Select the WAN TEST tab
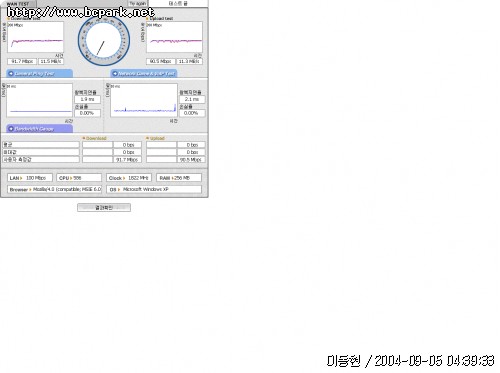Viewport: 500px width, 373px height. (x=18, y=3)
